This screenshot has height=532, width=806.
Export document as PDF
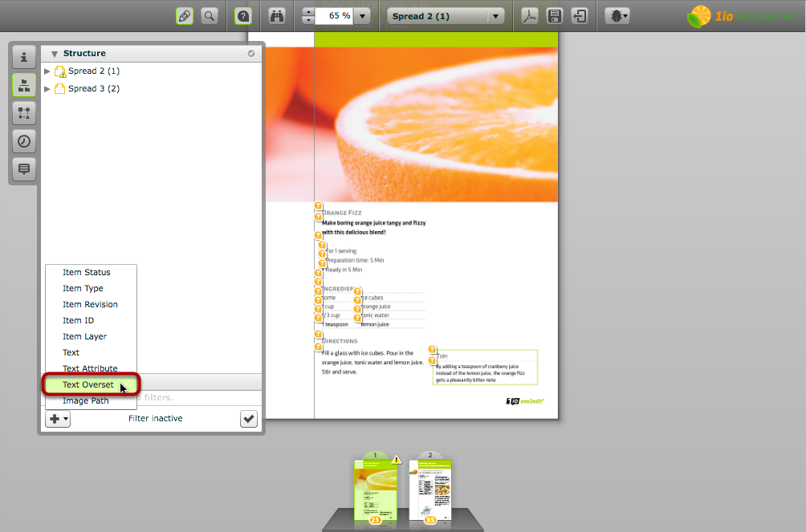pos(530,15)
